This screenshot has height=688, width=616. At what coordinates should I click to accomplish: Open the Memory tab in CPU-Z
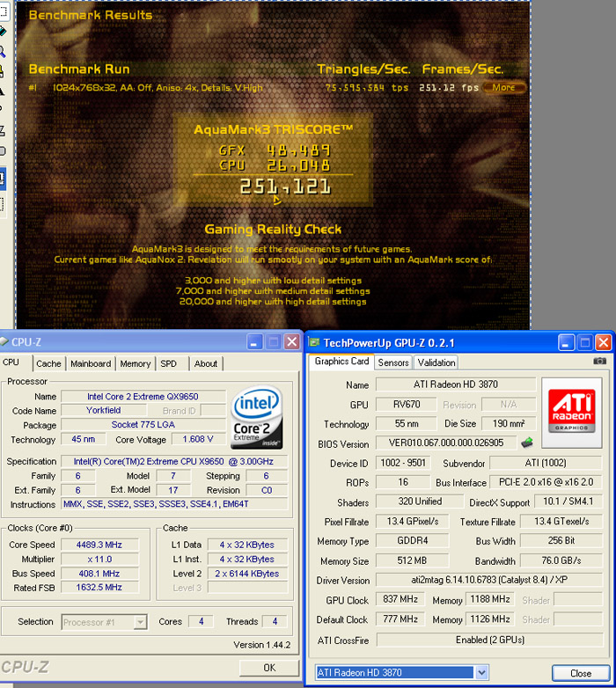[x=136, y=363]
